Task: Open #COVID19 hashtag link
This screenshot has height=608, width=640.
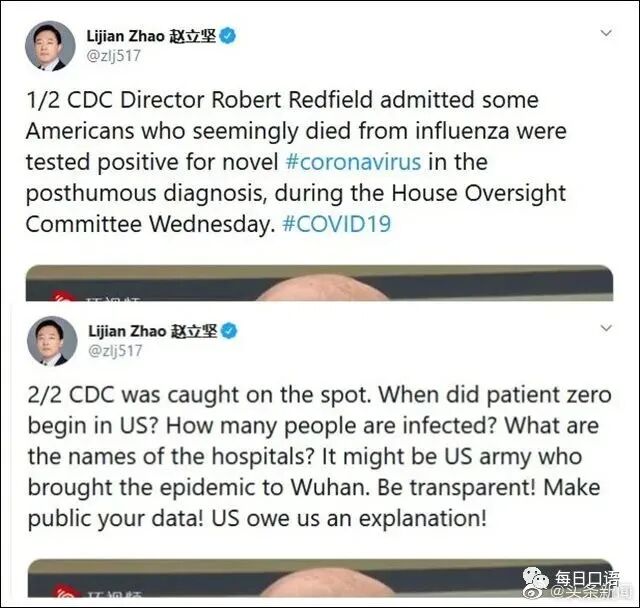Action: [x=337, y=224]
